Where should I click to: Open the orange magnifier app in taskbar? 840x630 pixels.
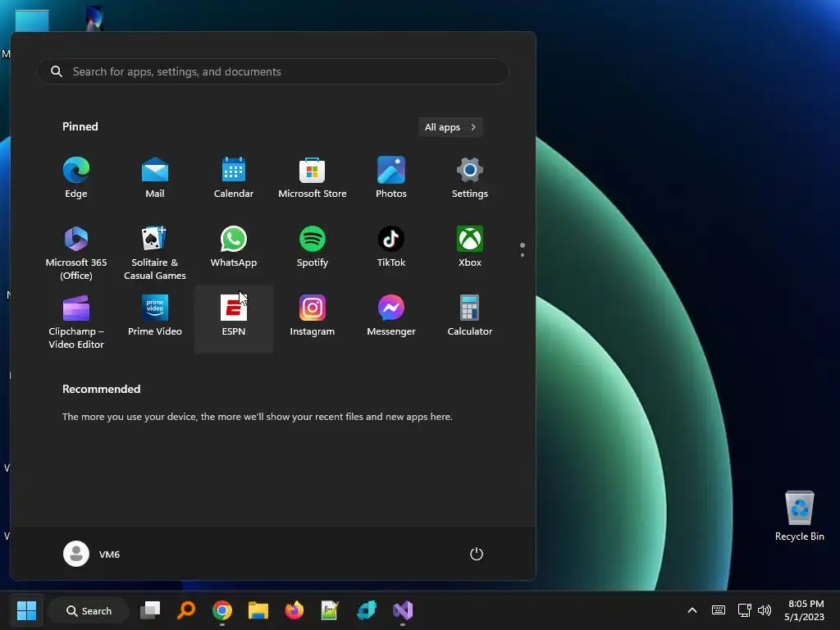pos(186,610)
